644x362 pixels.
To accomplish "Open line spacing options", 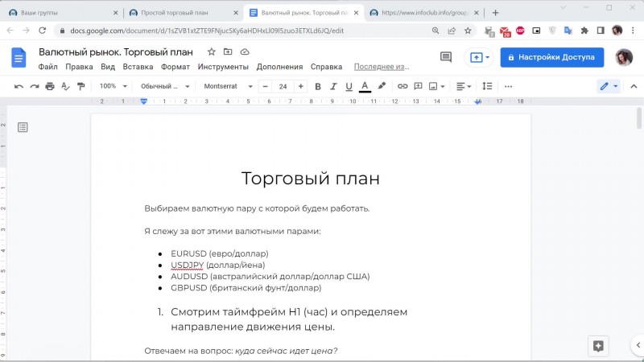I will [487, 86].
